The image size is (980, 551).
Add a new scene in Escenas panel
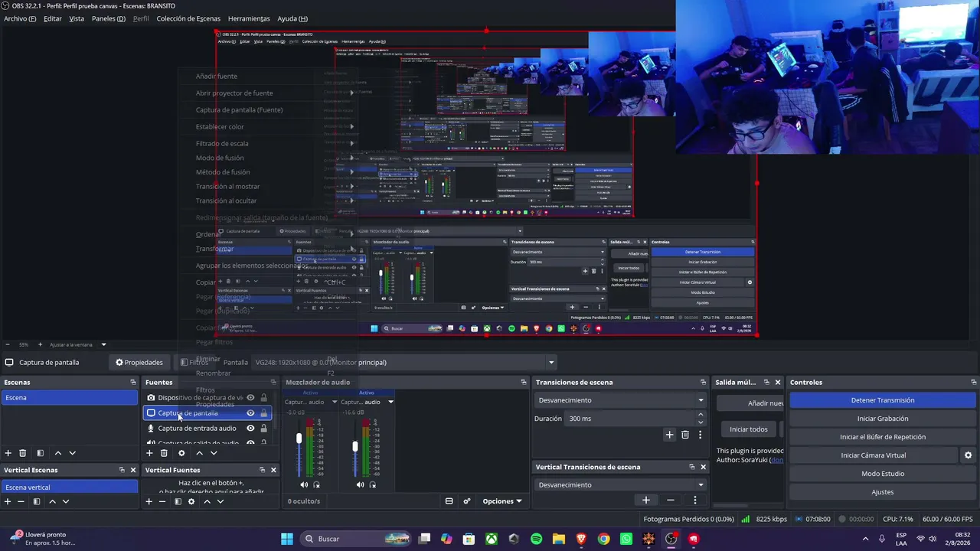[8, 453]
